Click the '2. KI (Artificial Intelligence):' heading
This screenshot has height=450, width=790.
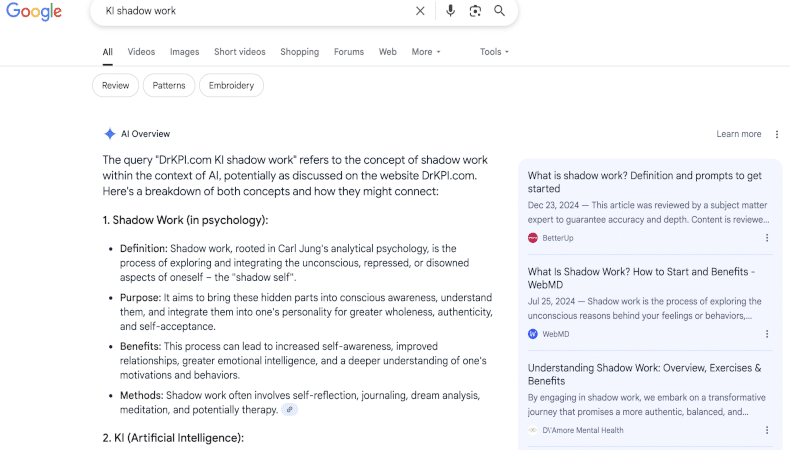click(173, 438)
